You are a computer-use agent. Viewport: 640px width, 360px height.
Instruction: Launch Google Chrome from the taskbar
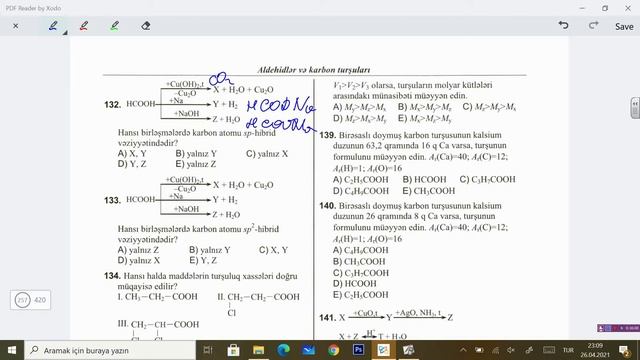[x=333, y=350]
